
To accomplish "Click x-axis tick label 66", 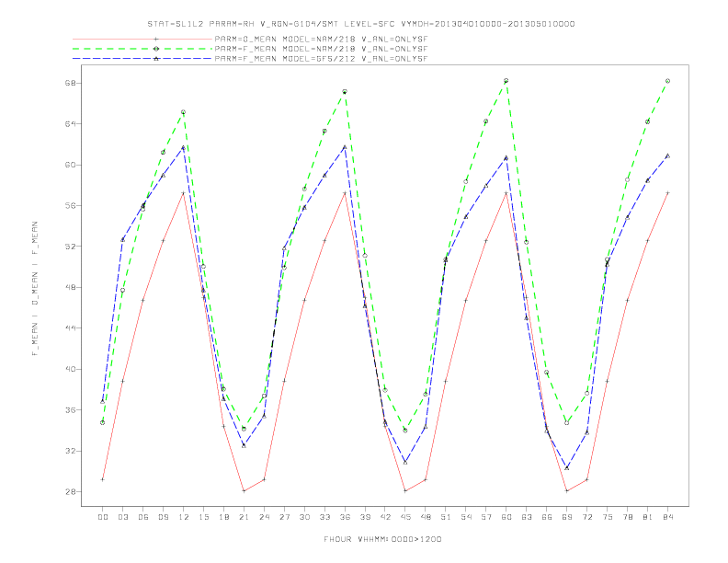I will point(547,517).
